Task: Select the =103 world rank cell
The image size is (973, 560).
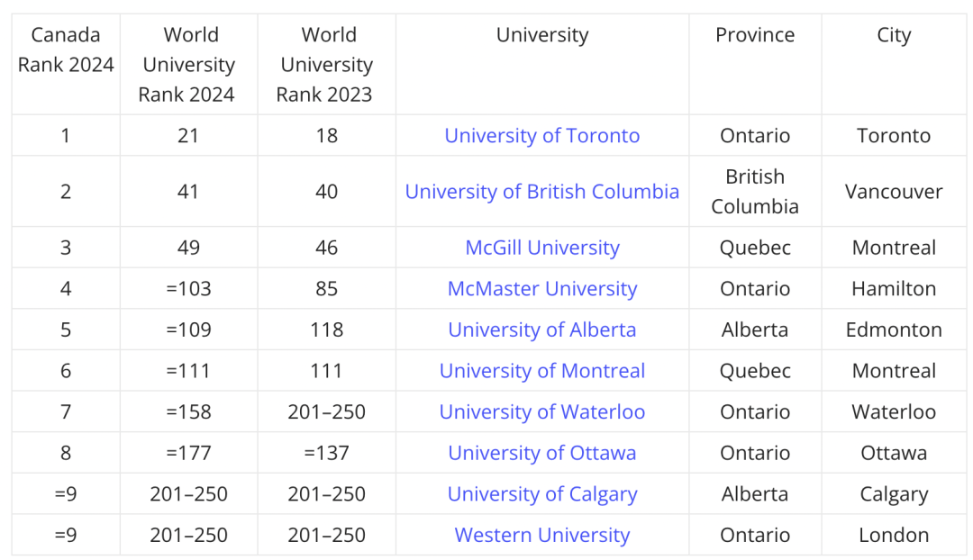Action: pos(188,288)
